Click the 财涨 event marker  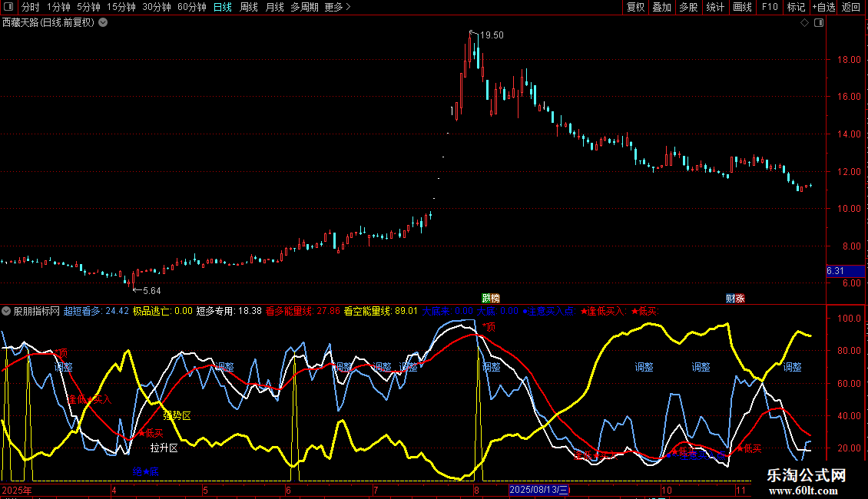(735, 298)
